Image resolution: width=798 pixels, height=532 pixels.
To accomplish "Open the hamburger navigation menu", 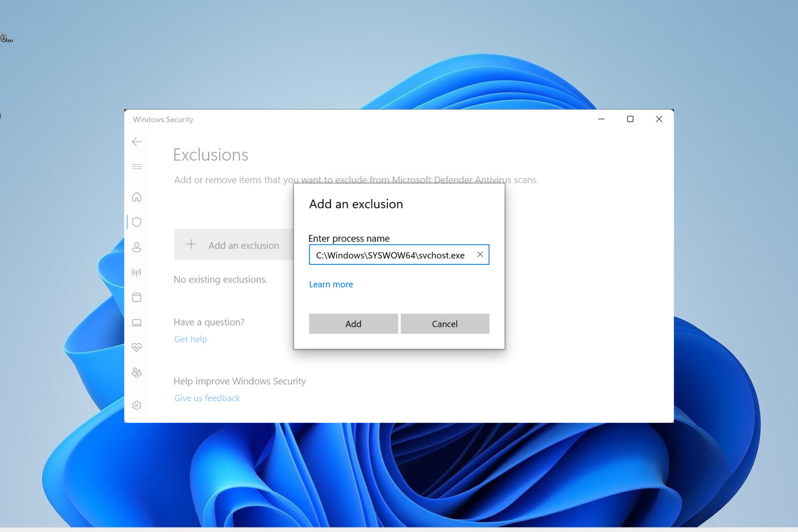I will point(137,167).
